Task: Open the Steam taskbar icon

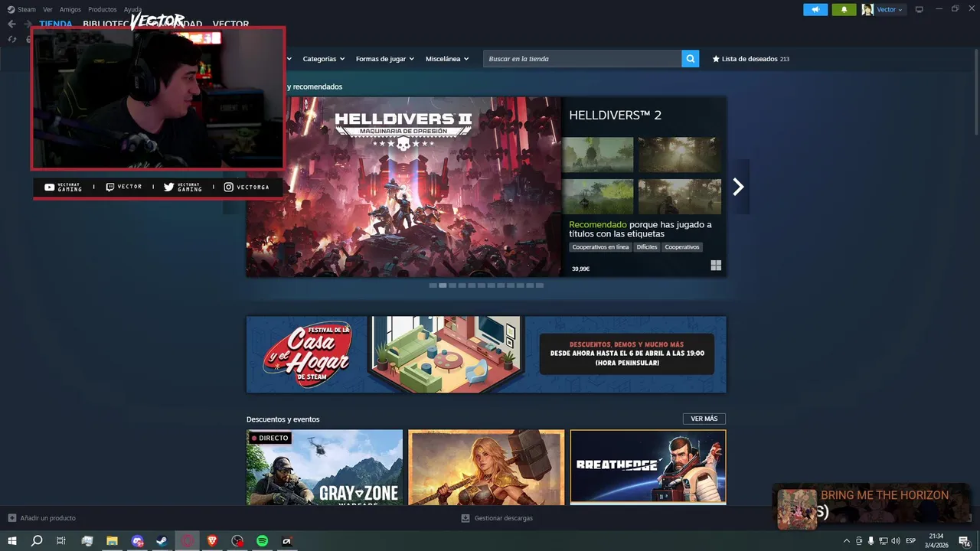Action: 162,541
